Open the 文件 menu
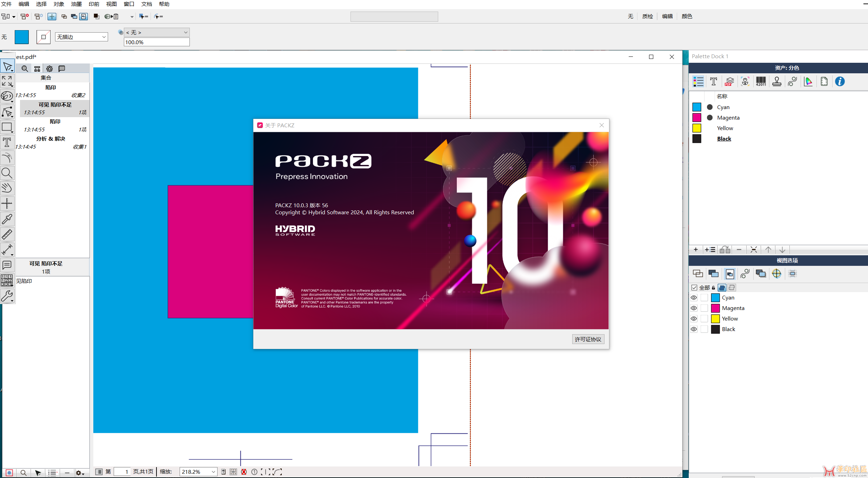This screenshot has width=868, height=478. point(6,4)
